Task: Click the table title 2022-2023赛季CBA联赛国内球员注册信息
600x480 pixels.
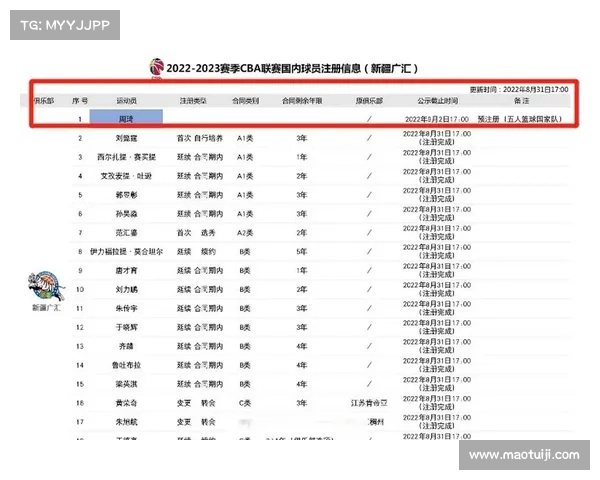Action: point(292,69)
